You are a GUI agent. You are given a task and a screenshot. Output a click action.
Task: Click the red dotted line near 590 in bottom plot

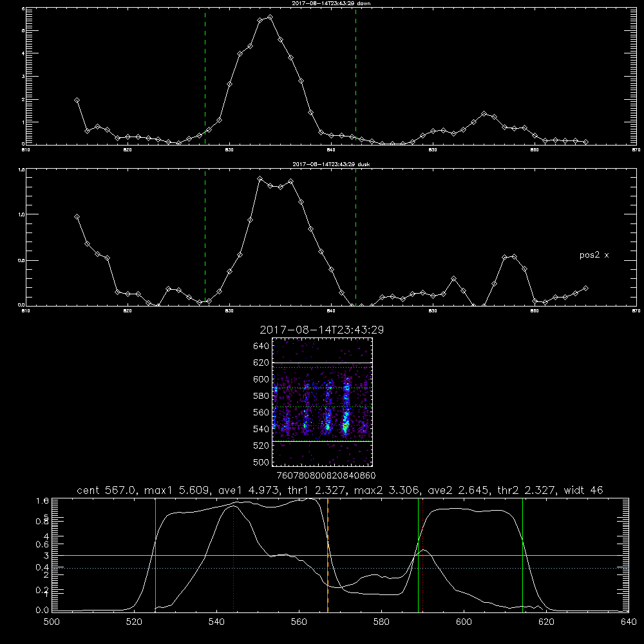422,555
